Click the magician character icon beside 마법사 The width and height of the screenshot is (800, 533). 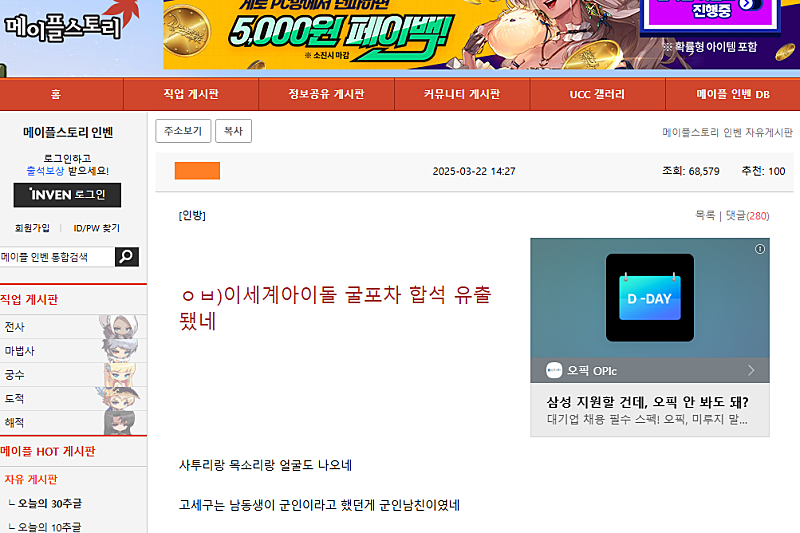click(x=119, y=350)
